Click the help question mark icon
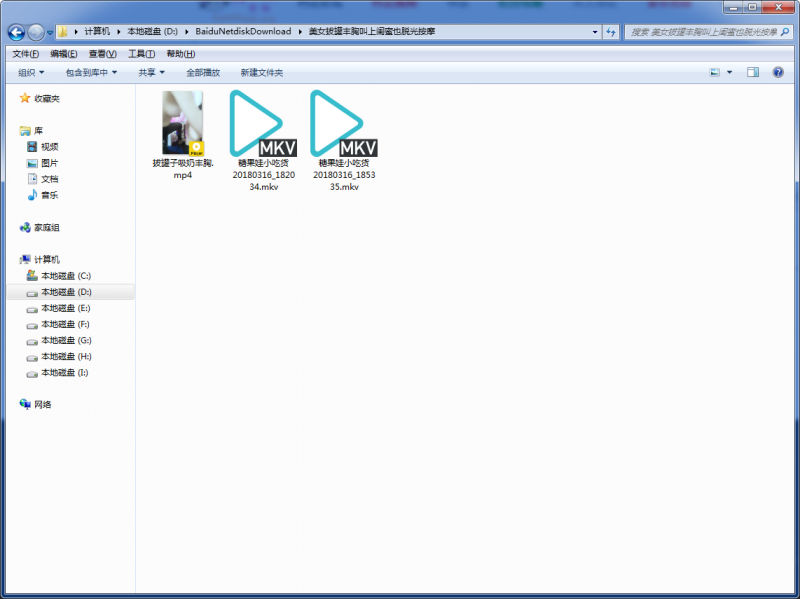The height and width of the screenshot is (599, 800). click(x=778, y=73)
